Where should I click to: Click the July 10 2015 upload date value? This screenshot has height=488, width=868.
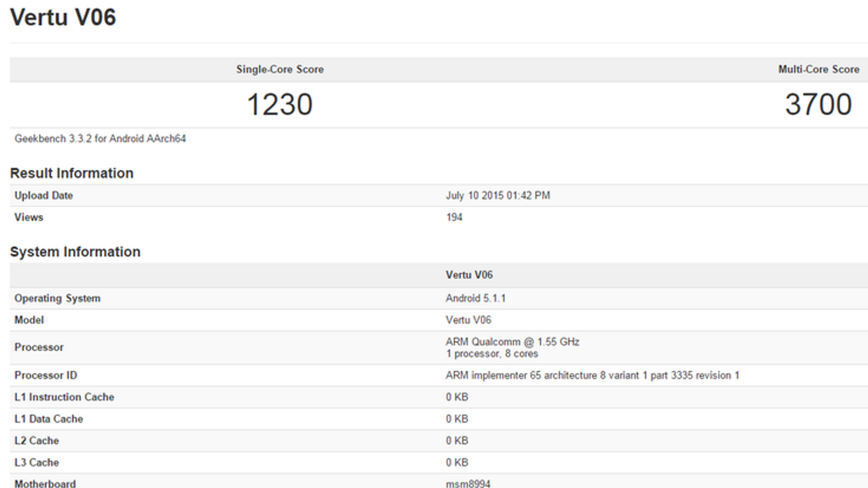[497, 196]
